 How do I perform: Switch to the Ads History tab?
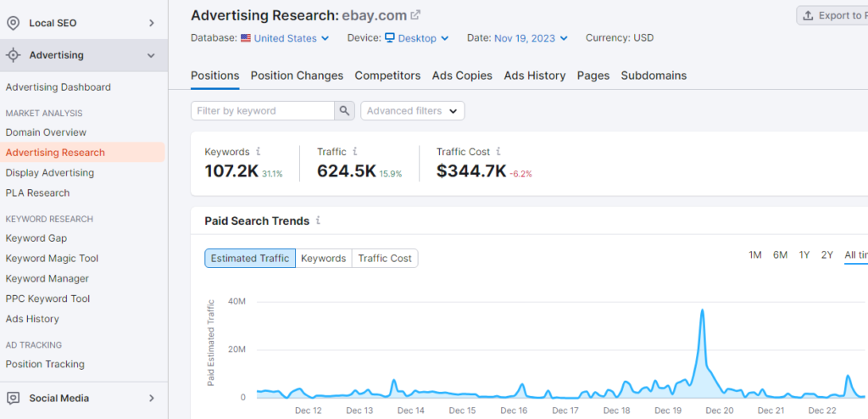(535, 75)
